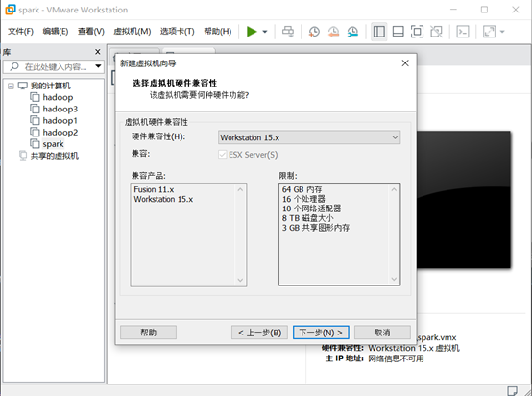Enter full screen mode icon
The image size is (532, 396).
[x=417, y=32]
